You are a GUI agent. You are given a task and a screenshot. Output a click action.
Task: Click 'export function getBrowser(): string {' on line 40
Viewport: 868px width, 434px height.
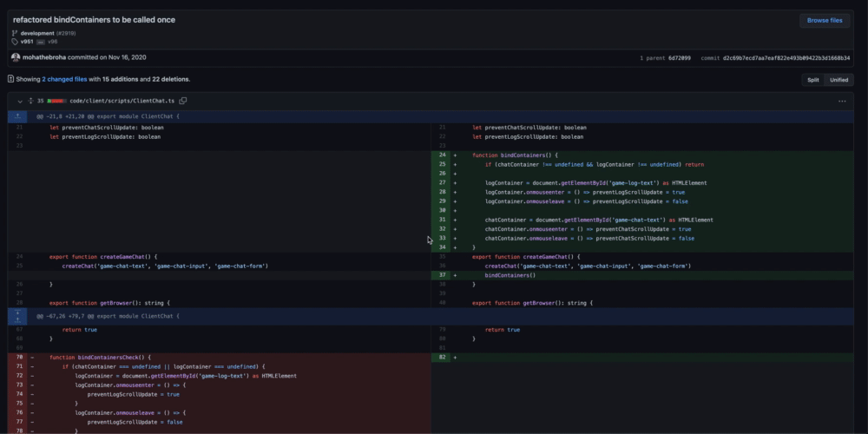[x=533, y=303]
